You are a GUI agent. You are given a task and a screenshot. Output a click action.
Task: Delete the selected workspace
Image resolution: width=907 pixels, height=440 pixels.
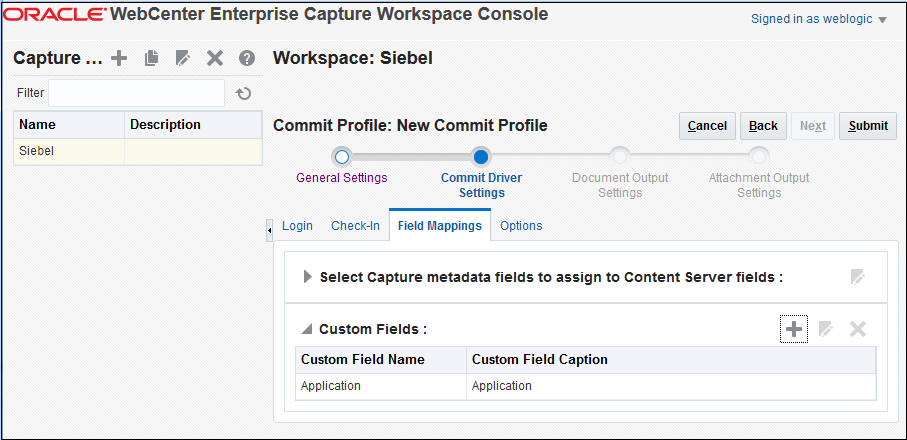(x=214, y=58)
